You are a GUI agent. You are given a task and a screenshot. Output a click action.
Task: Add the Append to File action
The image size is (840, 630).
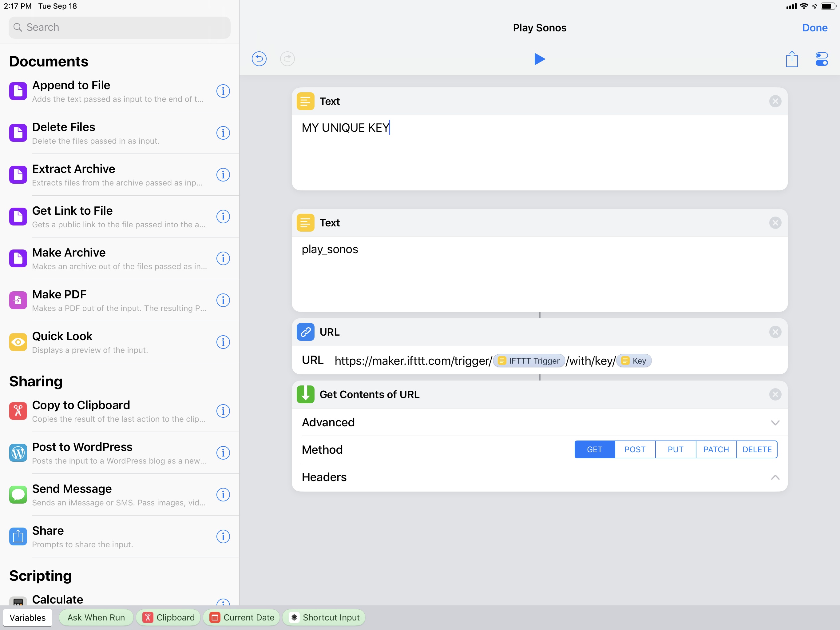[x=119, y=91]
